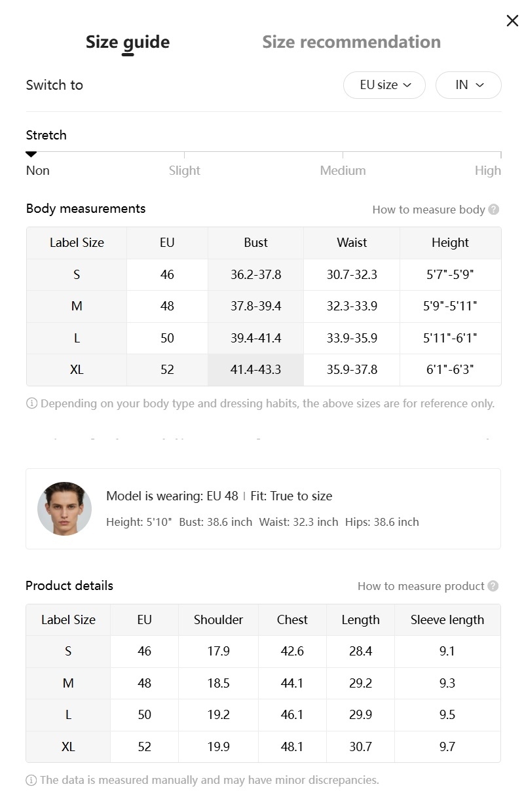Select the XL bust cell 41.4-43.3
Screen dimensions: 524x812
pos(255,369)
